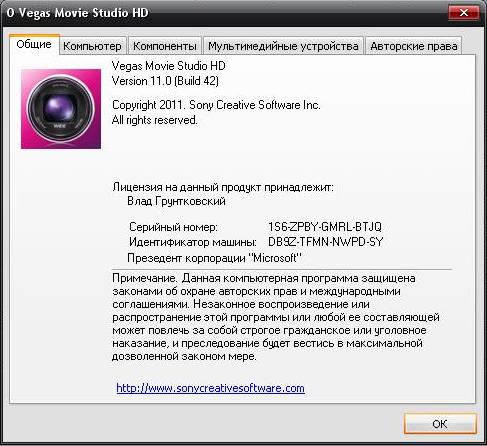Click the Vegas Movie Studio HD product name

(169, 66)
